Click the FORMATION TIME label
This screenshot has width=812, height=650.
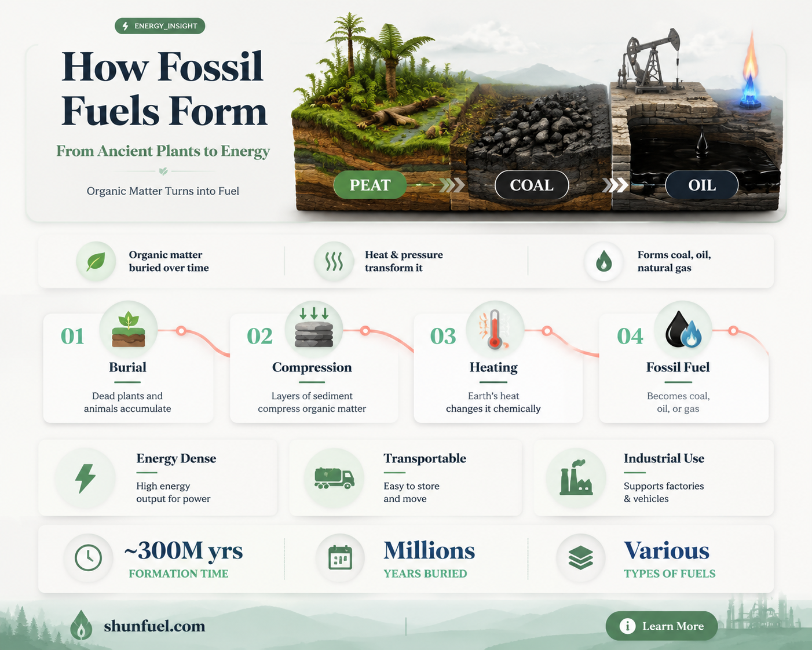[178, 574]
